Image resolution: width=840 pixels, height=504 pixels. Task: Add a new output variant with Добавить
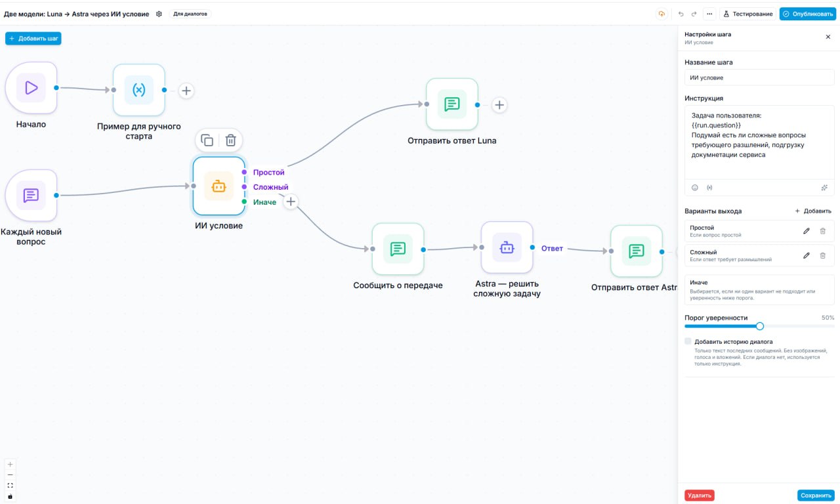pos(813,211)
